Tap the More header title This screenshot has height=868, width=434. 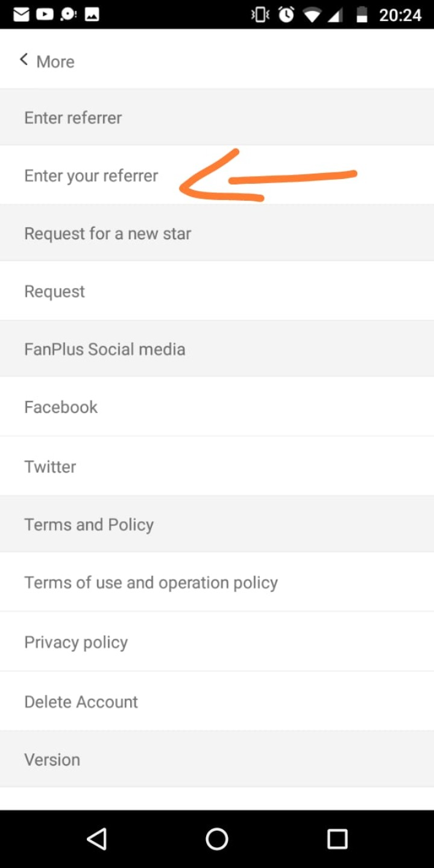pyautogui.click(x=55, y=61)
